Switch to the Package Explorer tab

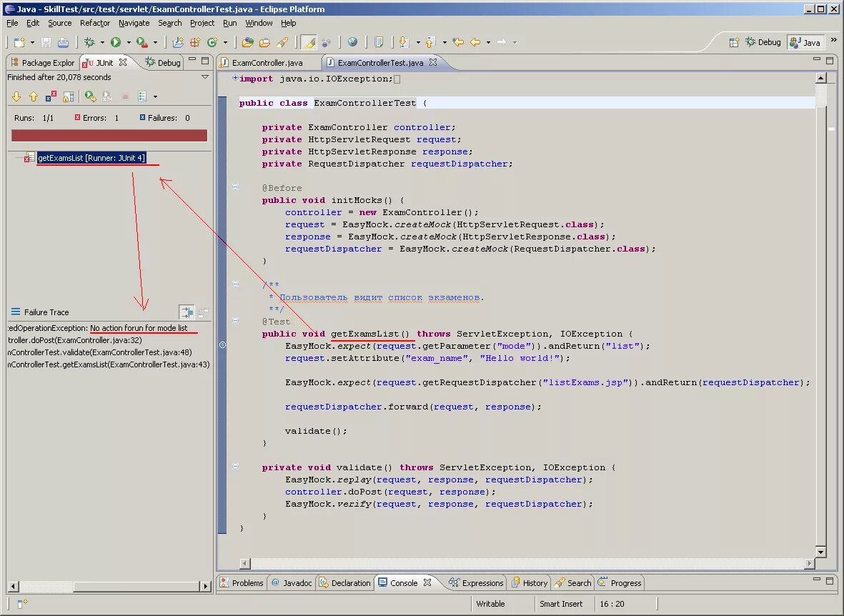(x=43, y=63)
